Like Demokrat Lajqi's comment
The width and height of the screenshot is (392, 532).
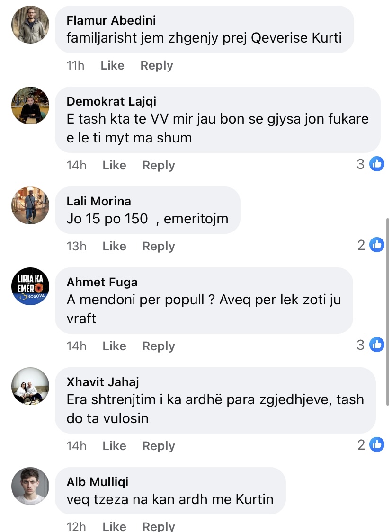pos(114,165)
